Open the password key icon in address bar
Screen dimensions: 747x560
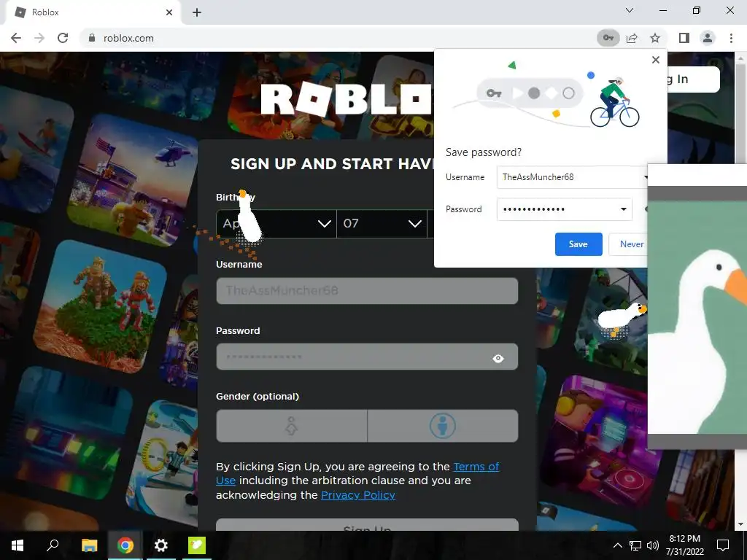(x=608, y=38)
